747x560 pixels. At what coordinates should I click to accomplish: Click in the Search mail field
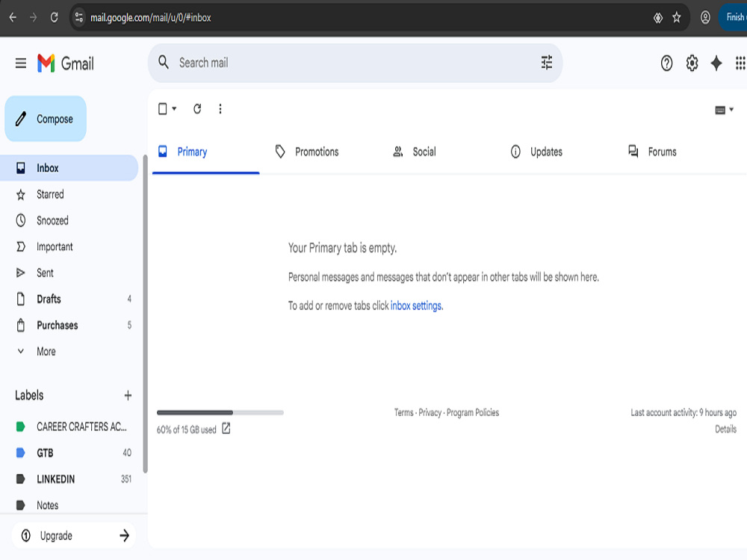[355, 63]
